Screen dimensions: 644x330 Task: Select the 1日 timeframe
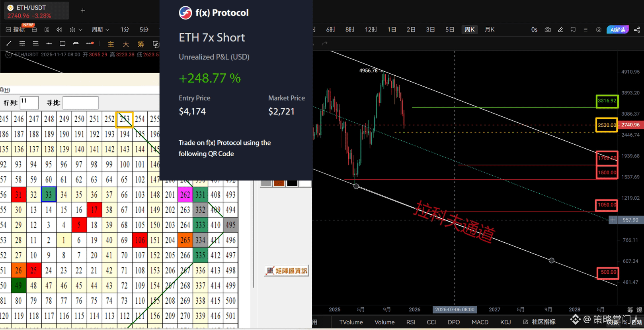tap(392, 29)
